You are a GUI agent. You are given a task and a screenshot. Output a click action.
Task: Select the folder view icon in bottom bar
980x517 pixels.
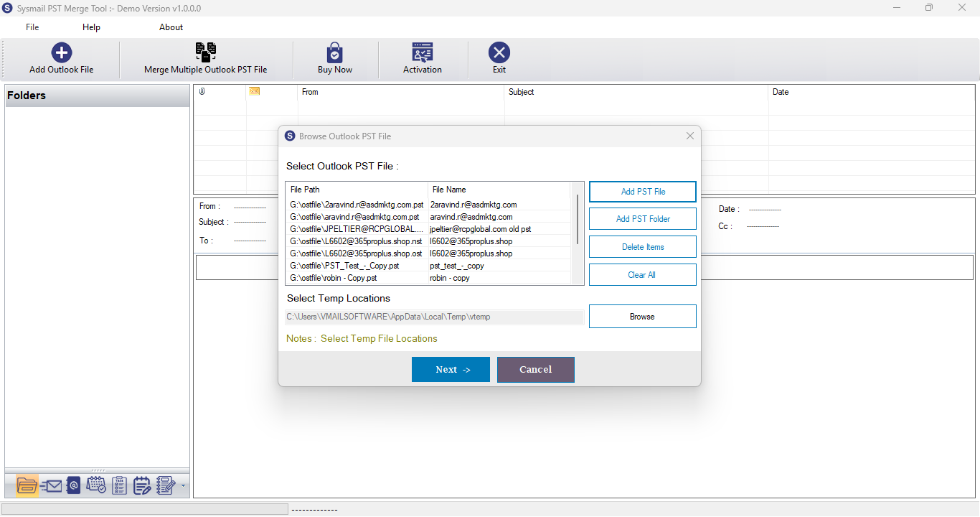pos(27,485)
